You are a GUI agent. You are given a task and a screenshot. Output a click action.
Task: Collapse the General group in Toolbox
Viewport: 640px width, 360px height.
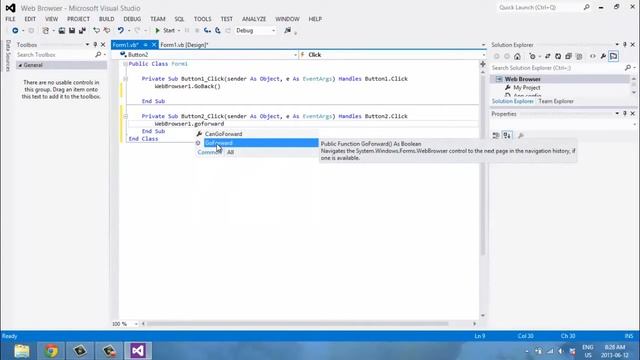click(20, 65)
